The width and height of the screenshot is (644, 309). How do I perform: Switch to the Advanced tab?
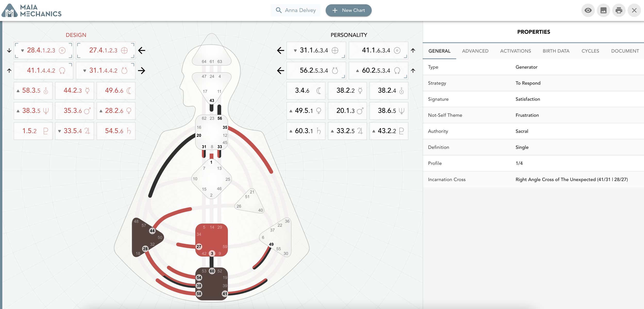(x=475, y=51)
